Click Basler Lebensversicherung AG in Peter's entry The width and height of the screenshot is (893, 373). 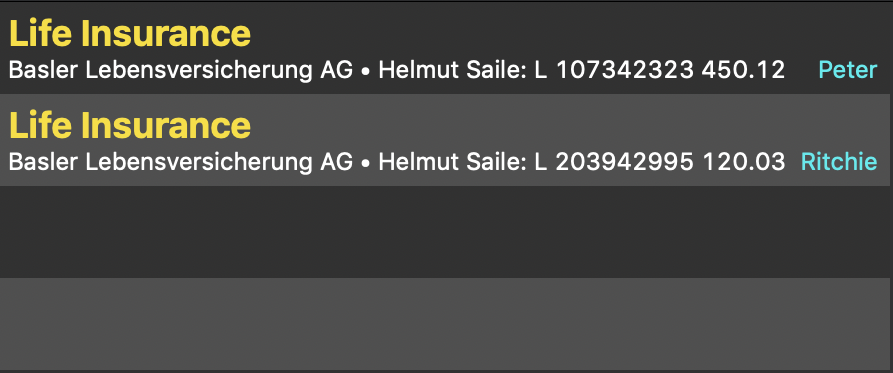click(181, 70)
